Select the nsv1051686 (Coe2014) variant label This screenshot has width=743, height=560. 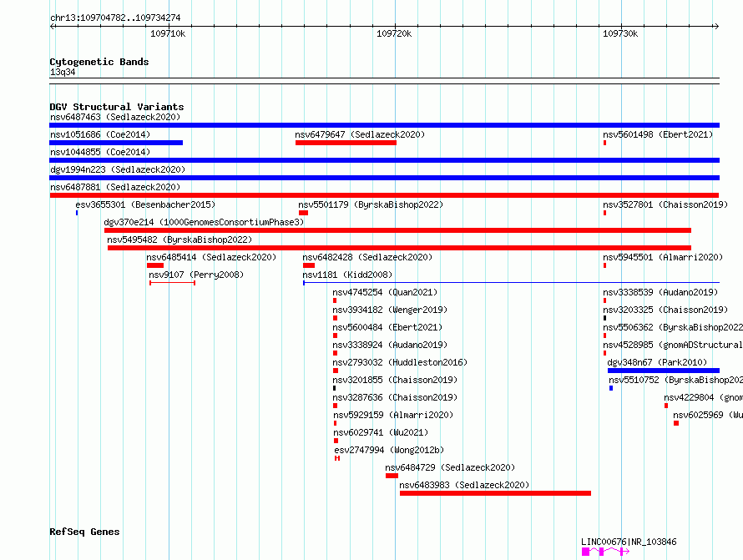click(x=100, y=134)
